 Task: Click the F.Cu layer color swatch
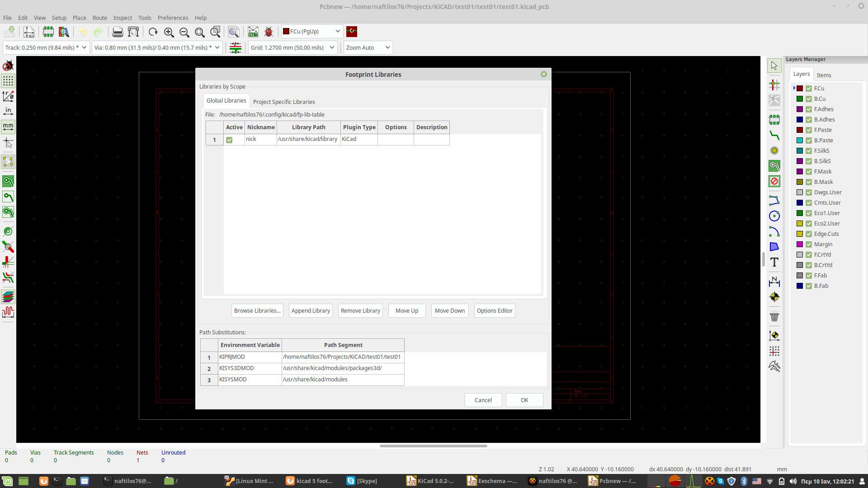(800, 89)
